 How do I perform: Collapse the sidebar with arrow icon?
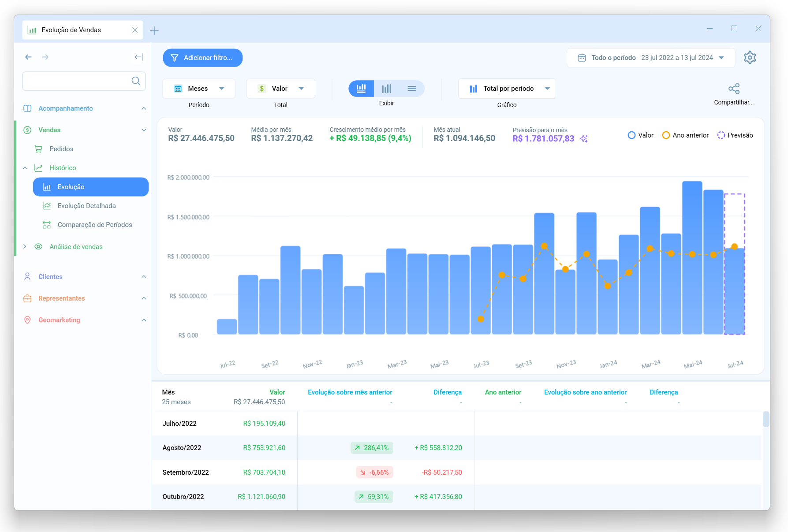(x=138, y=57)
